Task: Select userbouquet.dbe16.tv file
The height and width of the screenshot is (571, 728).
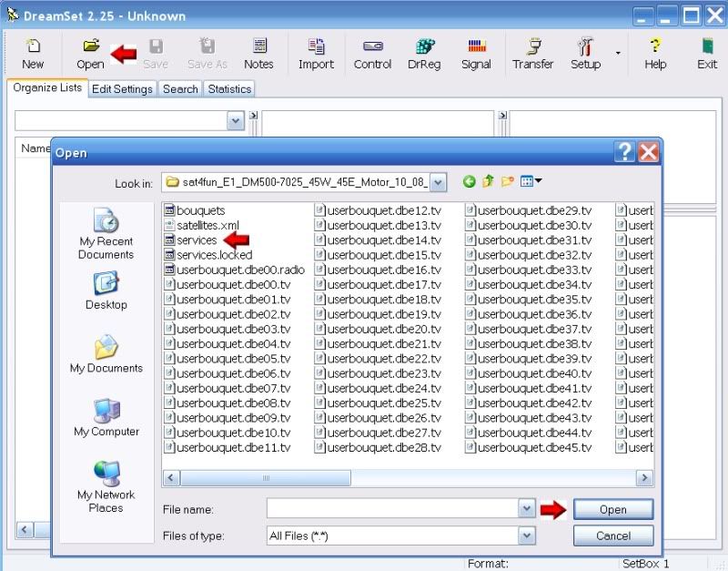Action: pos(378,270)
